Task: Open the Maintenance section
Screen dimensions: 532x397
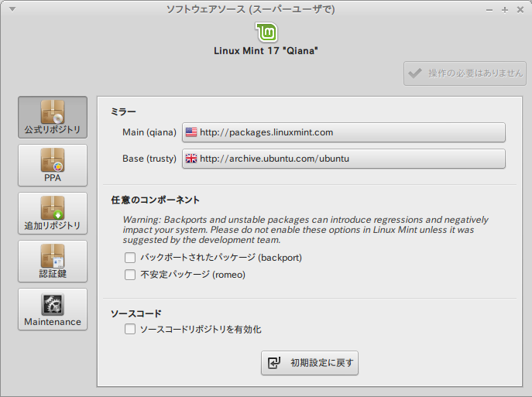Action: coord(53,310)
